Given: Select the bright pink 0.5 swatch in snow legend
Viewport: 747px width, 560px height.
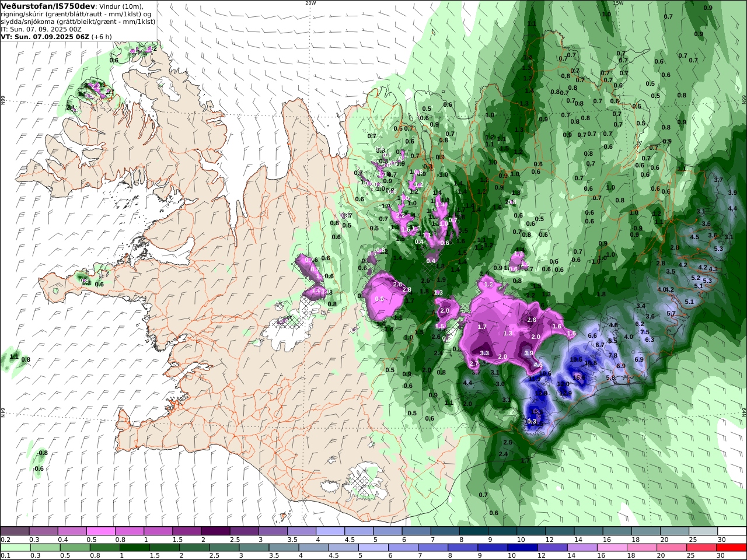Looking at the screenshot, I should (100, 531).
